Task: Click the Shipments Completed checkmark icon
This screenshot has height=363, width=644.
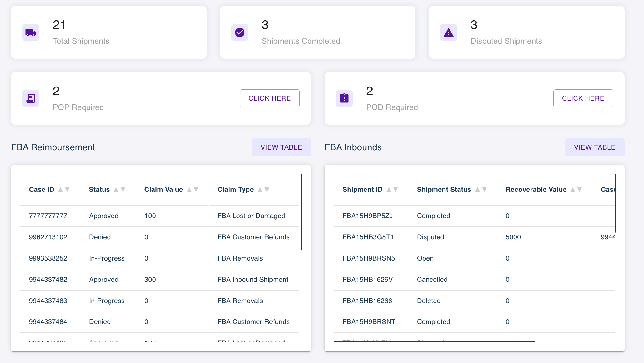Action: [240, 32]
